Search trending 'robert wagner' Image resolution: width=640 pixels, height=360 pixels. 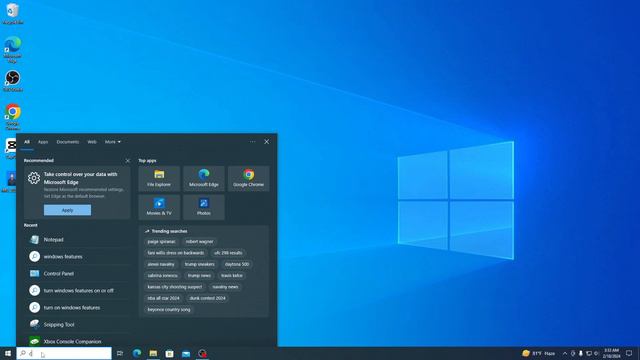click(x=200, y=242)
